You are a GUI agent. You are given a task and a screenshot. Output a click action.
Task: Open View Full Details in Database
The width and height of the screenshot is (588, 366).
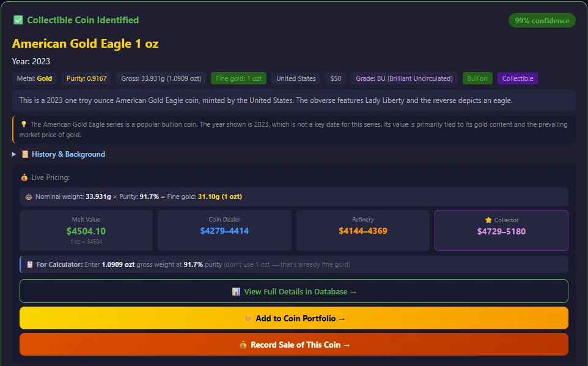click(x=294, y=291)
